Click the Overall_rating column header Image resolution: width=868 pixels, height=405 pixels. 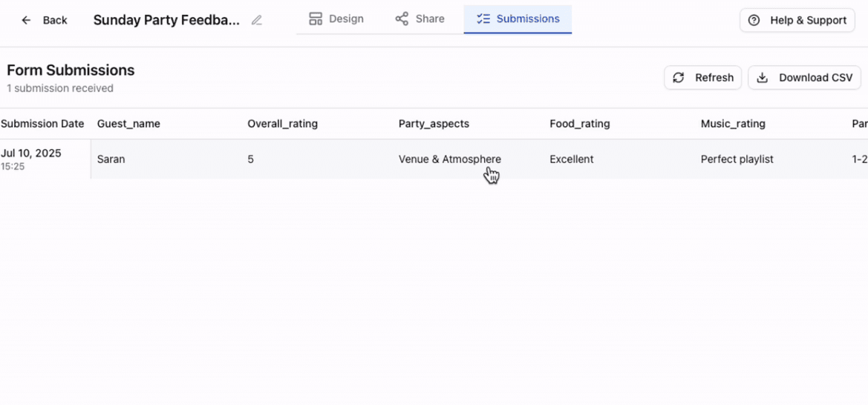click(x=282, y=124)
